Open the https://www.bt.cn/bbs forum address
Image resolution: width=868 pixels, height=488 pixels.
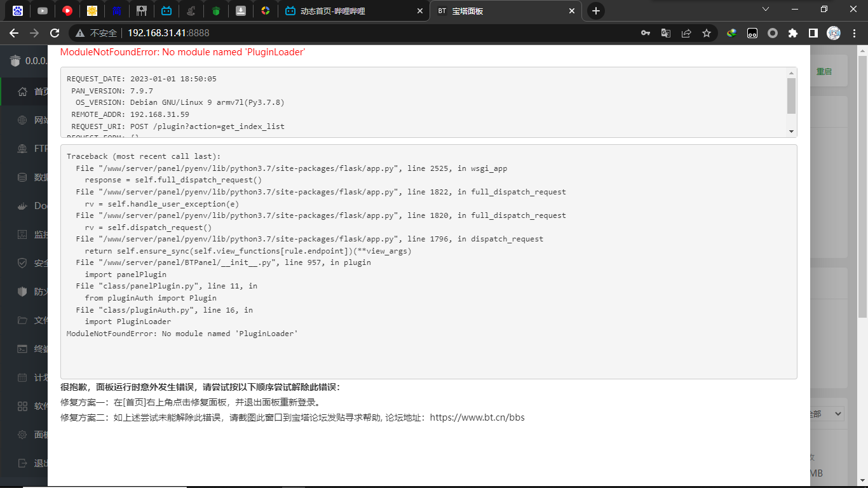coord(477,417)
